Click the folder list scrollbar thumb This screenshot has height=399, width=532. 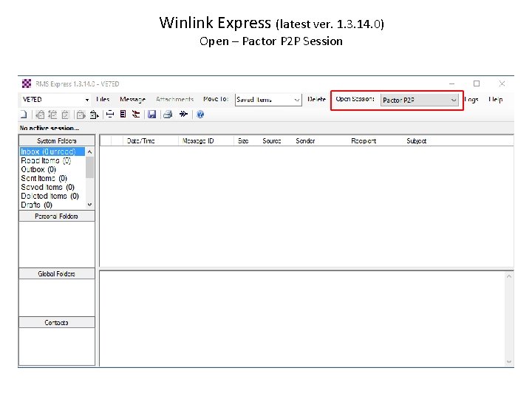(x=89, y=167)
